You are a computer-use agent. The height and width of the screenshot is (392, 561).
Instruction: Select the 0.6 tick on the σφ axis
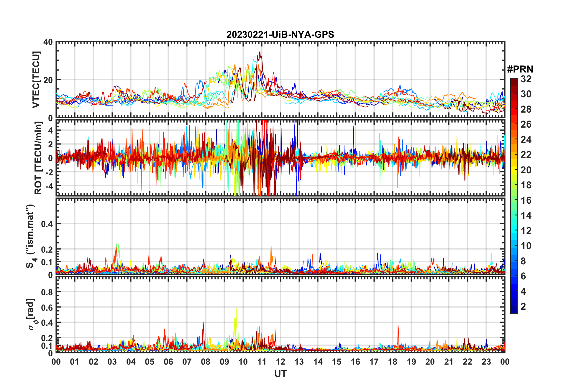(47, 307)
